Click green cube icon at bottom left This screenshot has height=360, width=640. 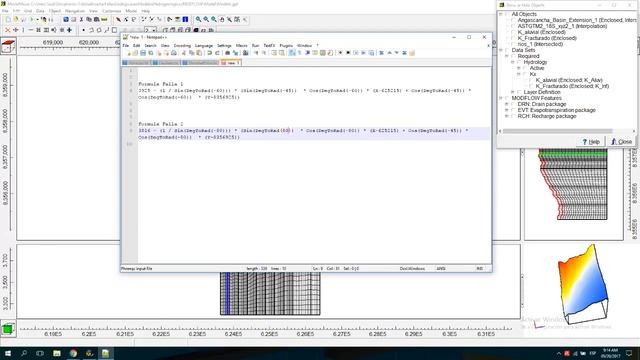tap(8, 329)
